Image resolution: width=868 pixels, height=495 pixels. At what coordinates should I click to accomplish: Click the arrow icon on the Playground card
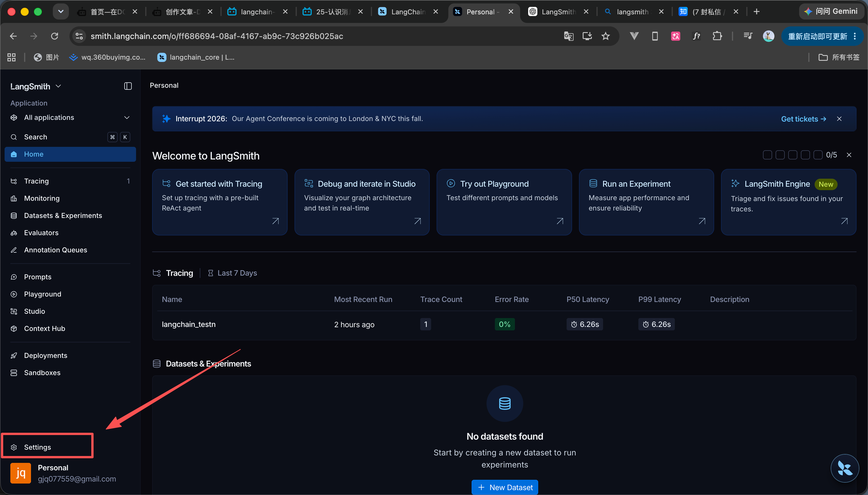[560, 221]
